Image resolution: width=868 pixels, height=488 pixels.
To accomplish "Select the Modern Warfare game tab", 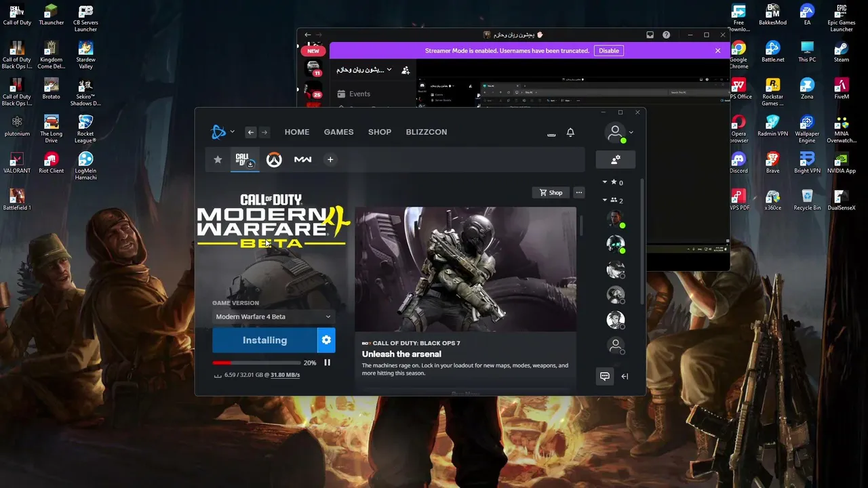I will [x=302, y=160].
